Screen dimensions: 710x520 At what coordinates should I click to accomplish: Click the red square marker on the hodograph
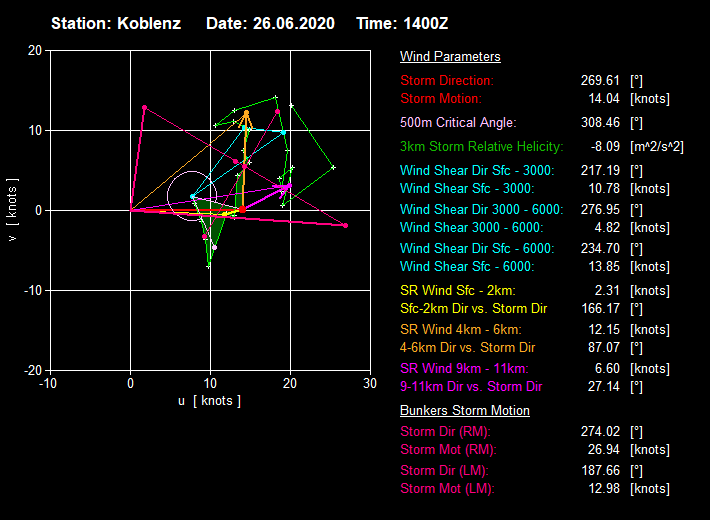pyautogui.click(x=243, y=209)
